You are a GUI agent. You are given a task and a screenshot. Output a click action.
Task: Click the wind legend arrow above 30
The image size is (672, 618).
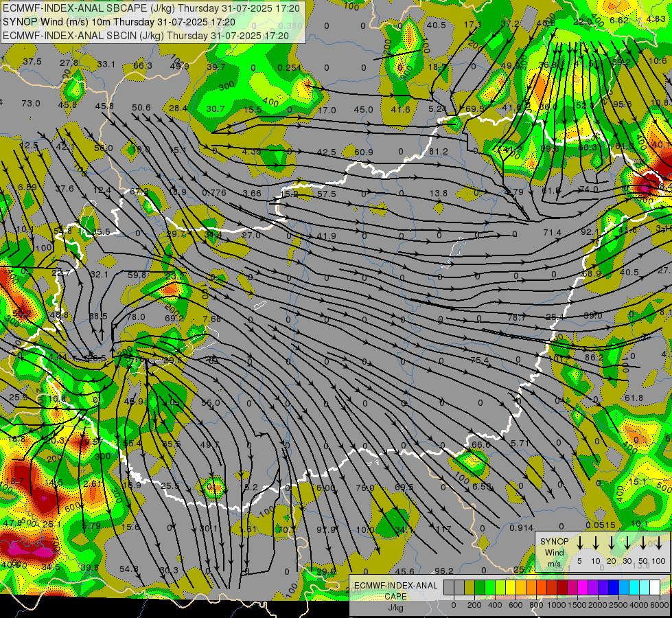coord(627,543)
